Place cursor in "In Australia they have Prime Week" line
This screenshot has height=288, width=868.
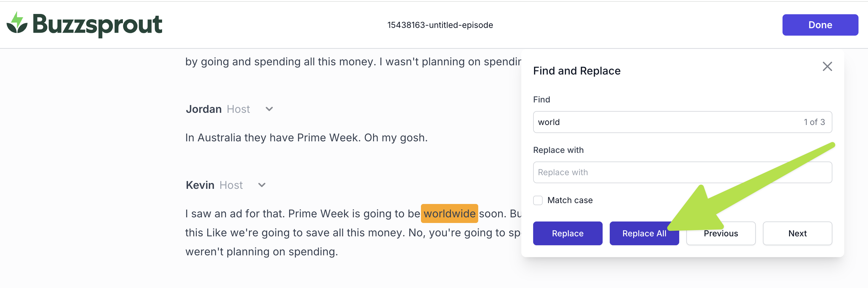(x=306, y=137)
